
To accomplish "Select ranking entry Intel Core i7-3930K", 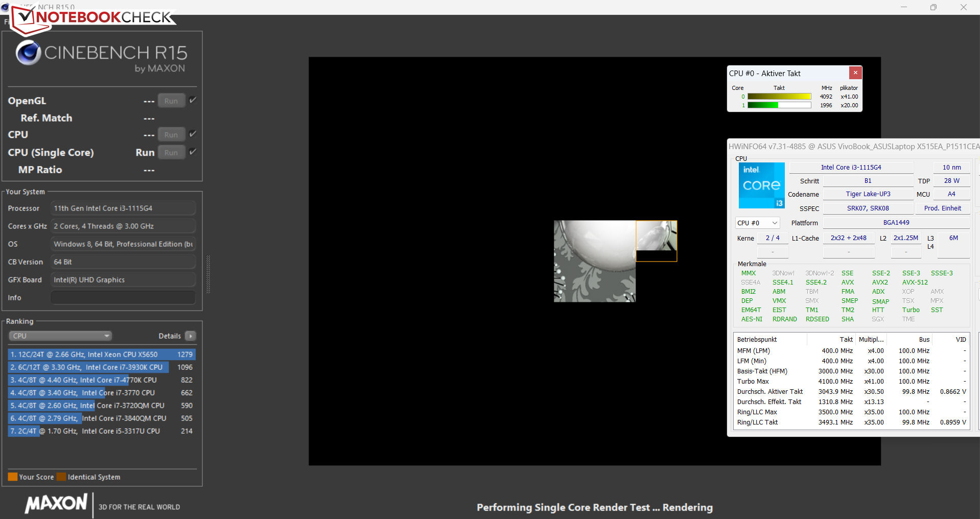I will pyautogui.click(x=102, y=367).
